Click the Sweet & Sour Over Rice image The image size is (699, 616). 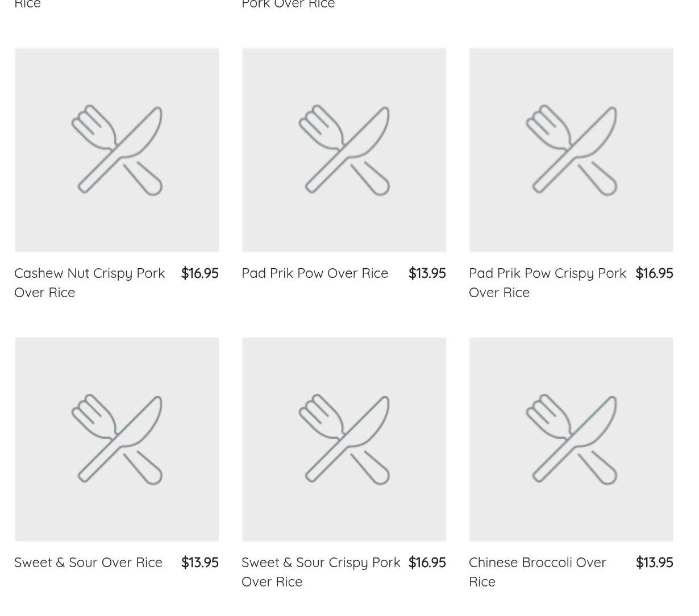point(116,439)
